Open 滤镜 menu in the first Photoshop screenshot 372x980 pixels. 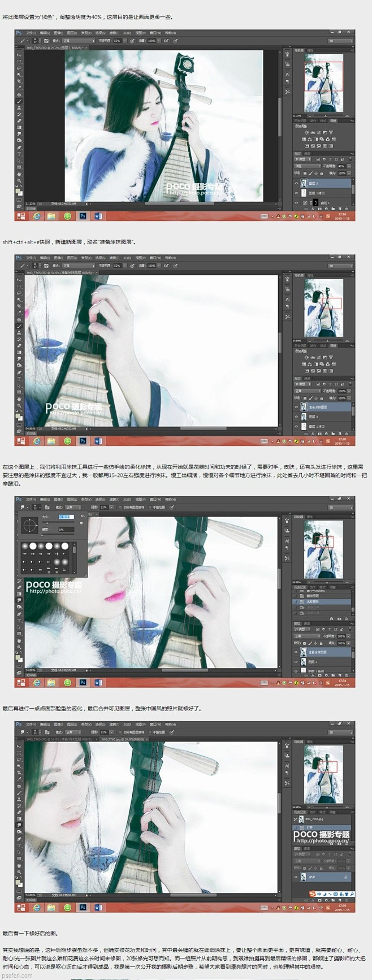(x=114, y=33)
